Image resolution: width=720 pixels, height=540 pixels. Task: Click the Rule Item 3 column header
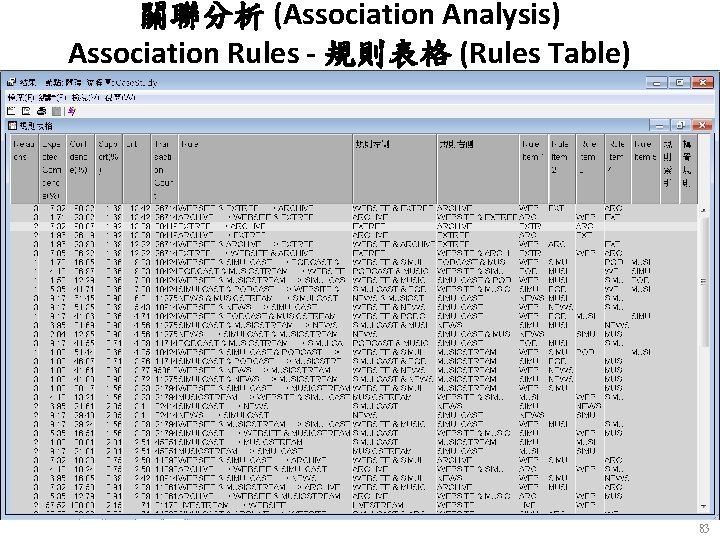click(x=590, y=169)
